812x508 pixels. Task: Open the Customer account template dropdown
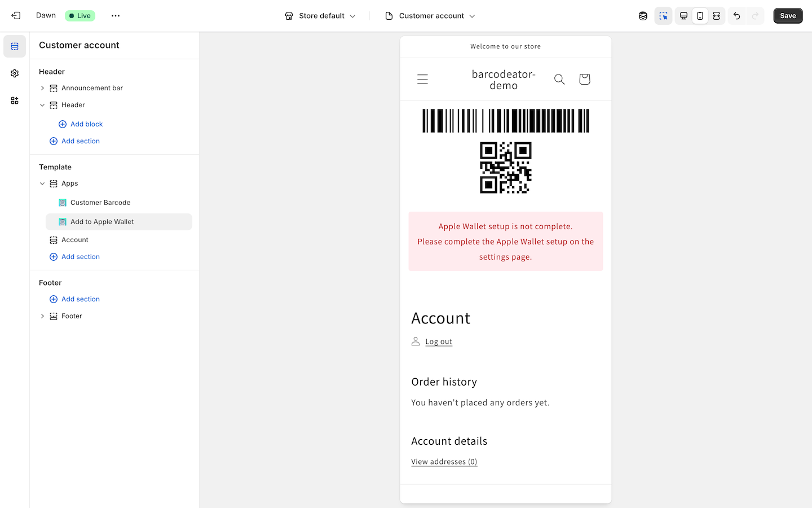pos(430,15)
